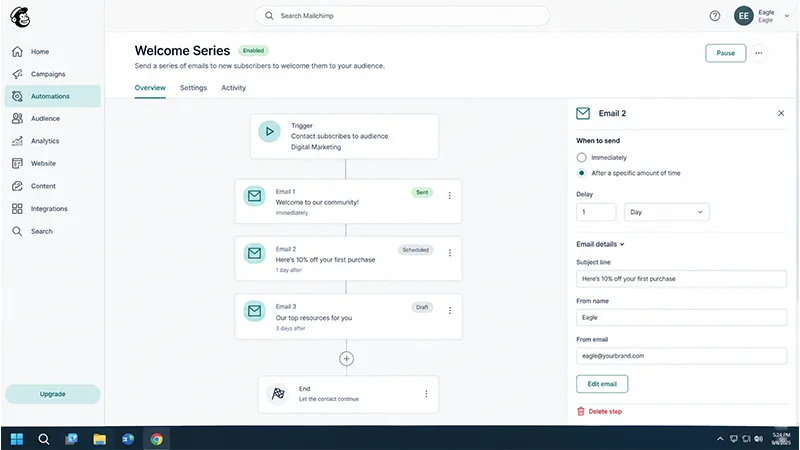Screen dimensions: 800x450
Task: Click the End flag icon
Action: coord(278,394)
